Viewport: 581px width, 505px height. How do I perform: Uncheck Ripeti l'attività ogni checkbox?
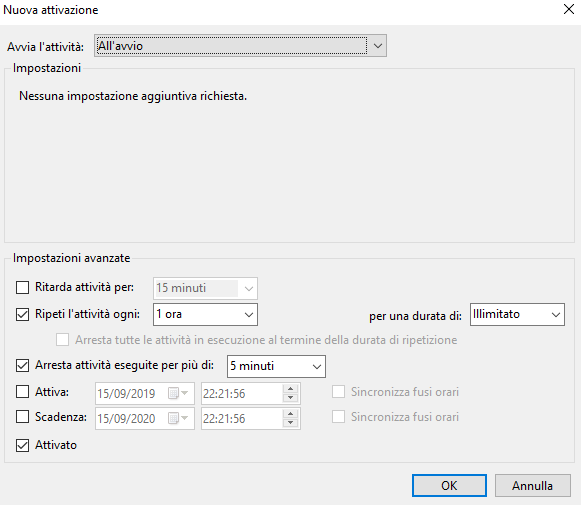tap(23, 315)
